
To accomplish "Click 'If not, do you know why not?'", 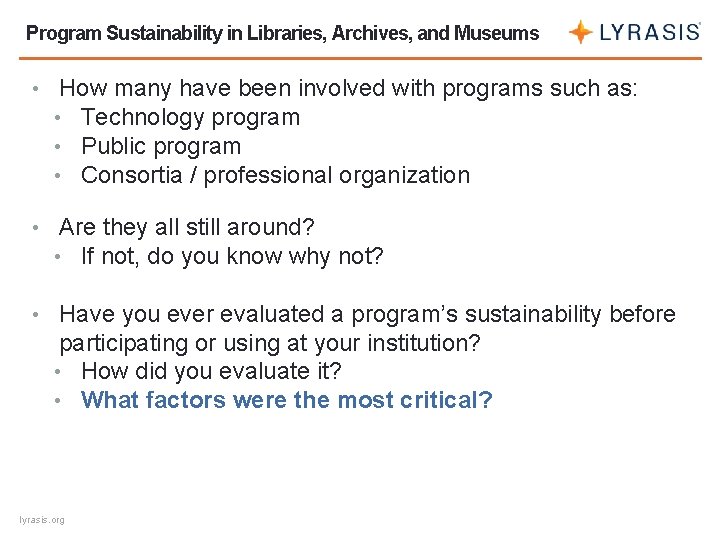I will (232, 256).
